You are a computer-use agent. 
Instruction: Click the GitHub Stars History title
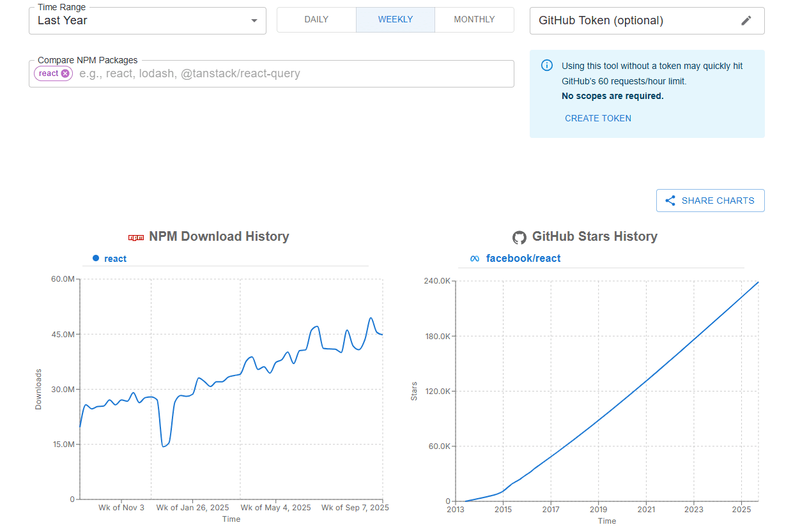click(x=595, y=236)
